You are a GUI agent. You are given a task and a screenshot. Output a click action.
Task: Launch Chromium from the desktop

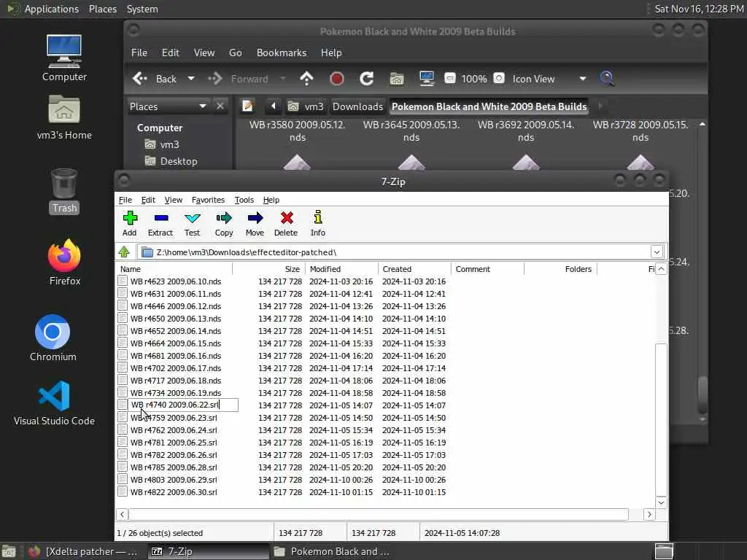(x=53, y=338)
